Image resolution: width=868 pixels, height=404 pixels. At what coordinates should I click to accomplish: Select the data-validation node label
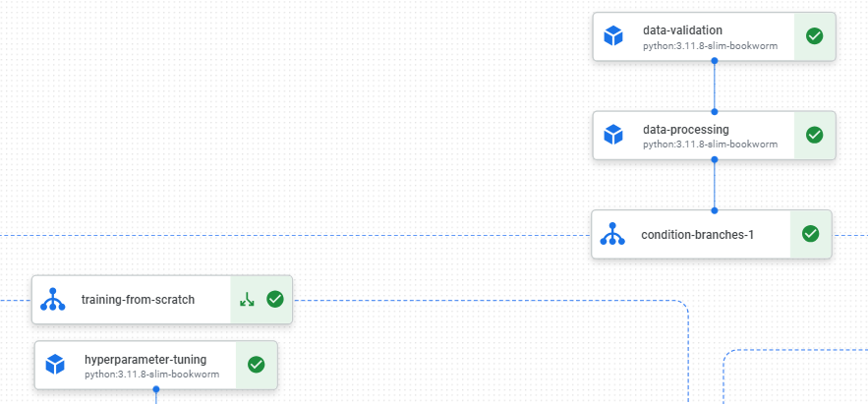682,30
